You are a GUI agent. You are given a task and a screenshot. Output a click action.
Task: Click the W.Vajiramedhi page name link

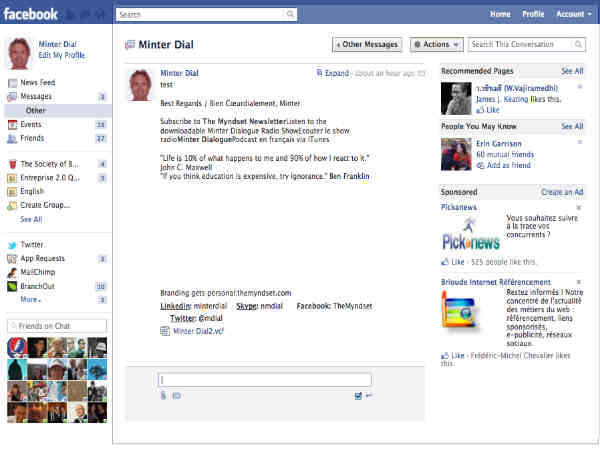pos(517,88)
